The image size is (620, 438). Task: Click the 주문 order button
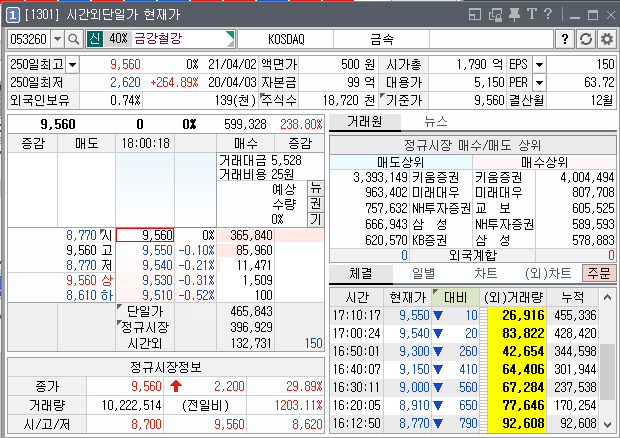(x=600, y=273)
